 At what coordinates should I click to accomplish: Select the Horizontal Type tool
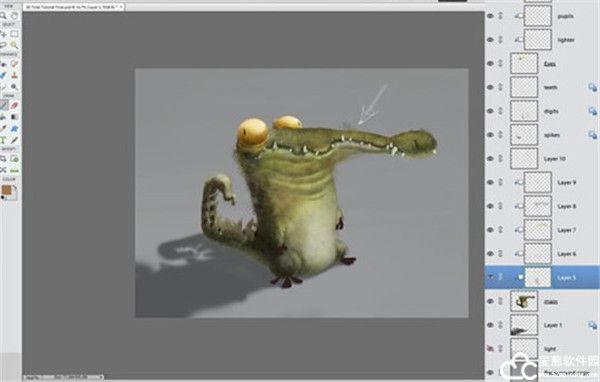(x=3, y=140)
